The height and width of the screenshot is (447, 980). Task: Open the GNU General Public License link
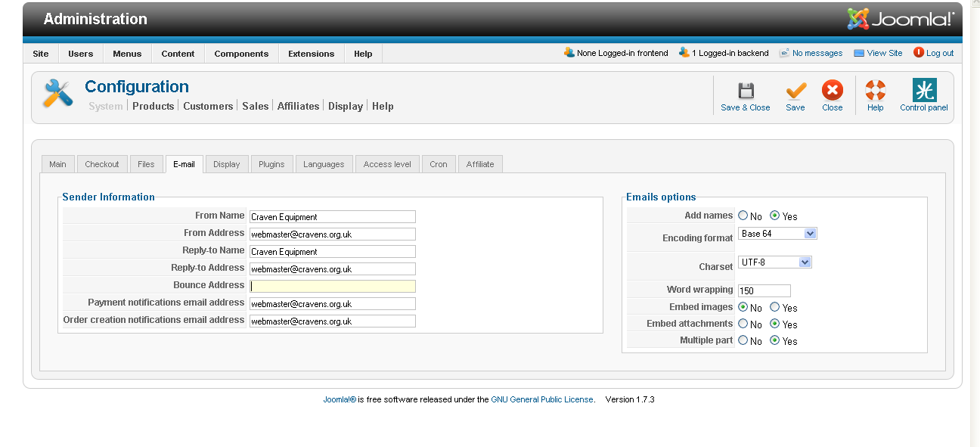click(542, 399)
